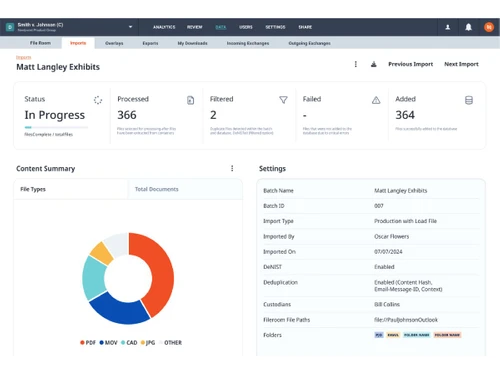Click Batch Name value Matt Langley Exhibits

(400, 191)
